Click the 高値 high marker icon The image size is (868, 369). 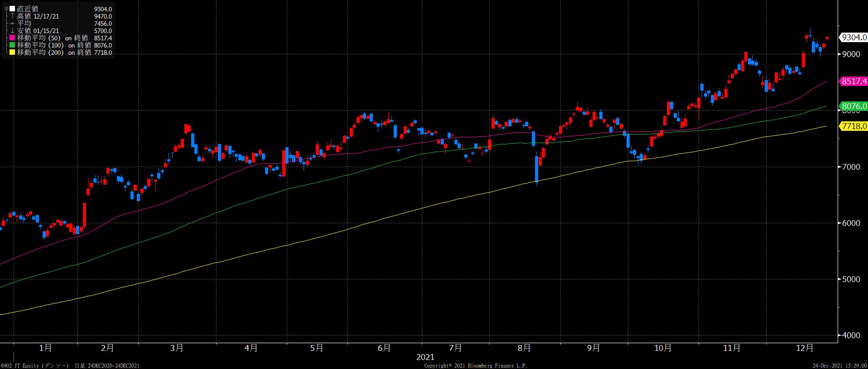[x=12, y=16]
